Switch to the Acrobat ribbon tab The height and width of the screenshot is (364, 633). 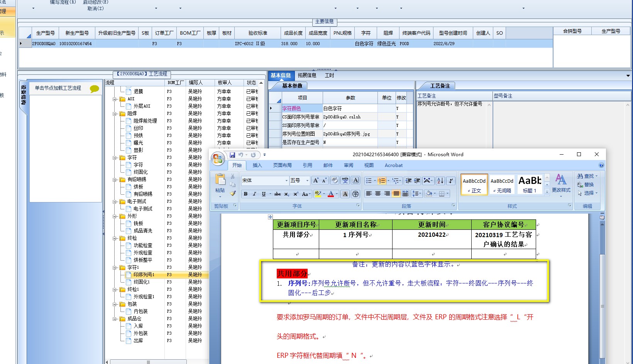coord(393,165)
